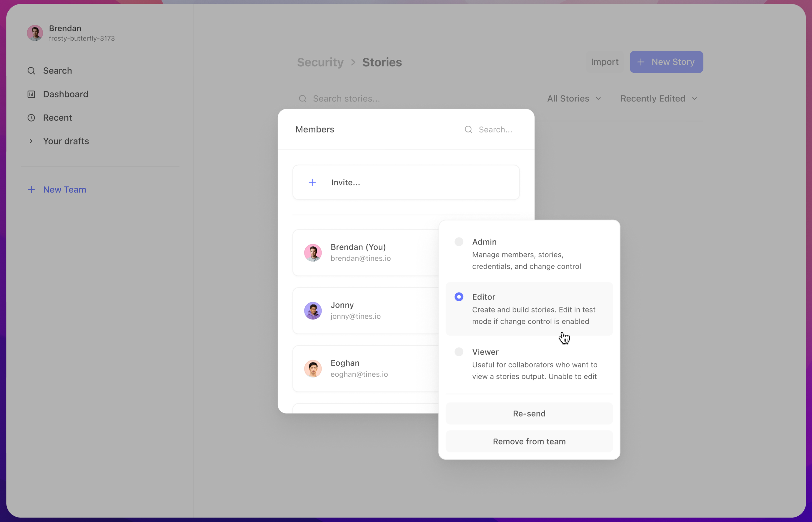The height and width of the screenshot is (522, 812).
Task: Click the Viewer role description text
Action: 535,370
